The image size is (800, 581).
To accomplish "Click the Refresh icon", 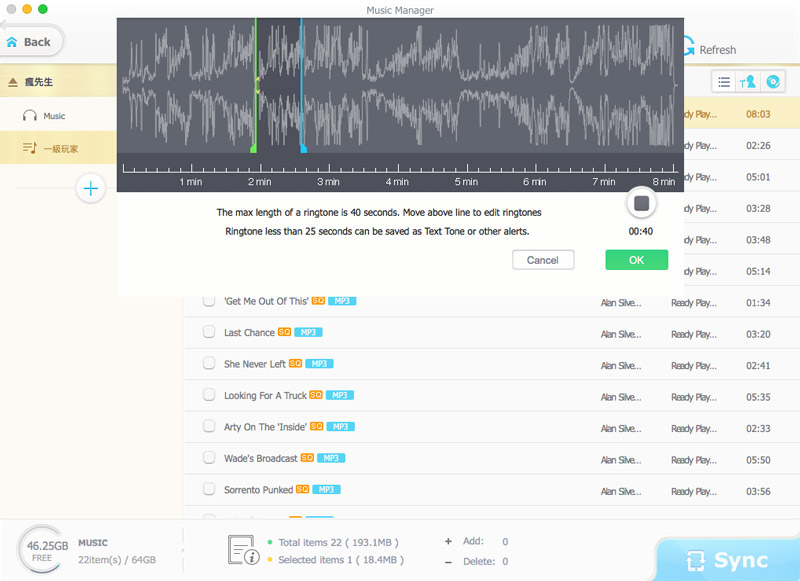I will (688, 49).
